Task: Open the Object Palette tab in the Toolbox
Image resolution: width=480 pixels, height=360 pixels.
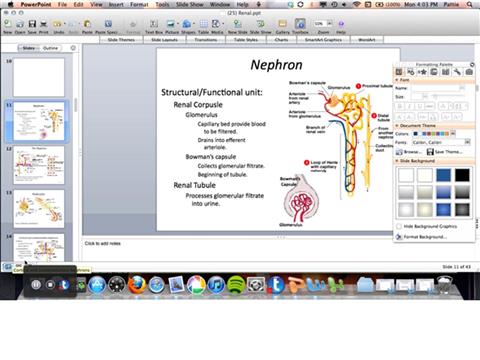Action: 410,72
